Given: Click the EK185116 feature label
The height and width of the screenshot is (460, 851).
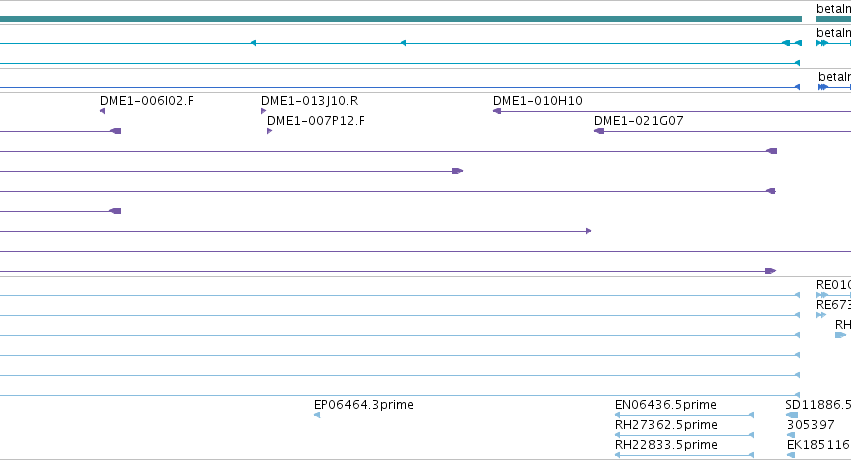Looking at the screenshot, I should pos(818,445).
